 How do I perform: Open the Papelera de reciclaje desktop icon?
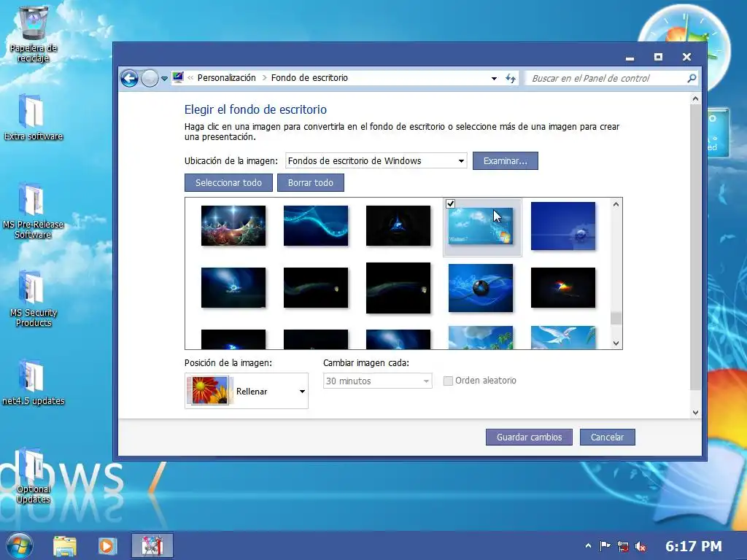(x=33, y=34)
